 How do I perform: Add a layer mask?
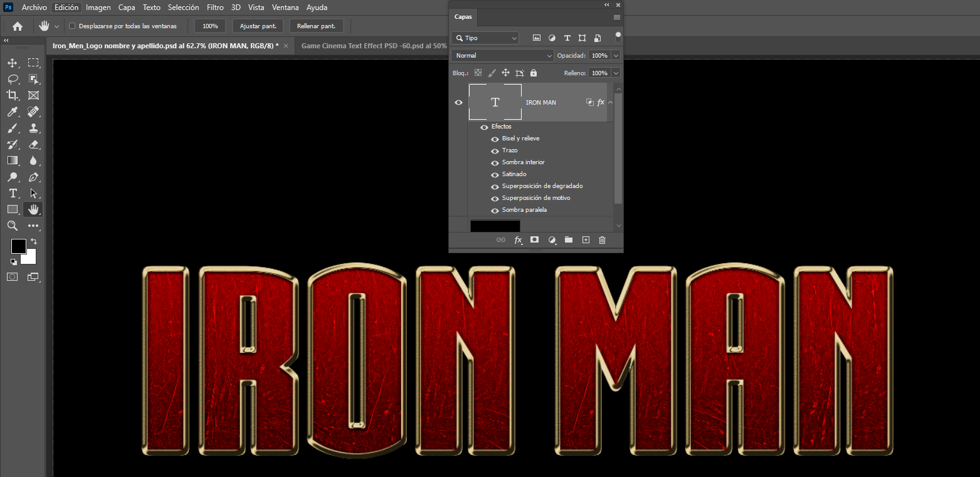point(535,240)
